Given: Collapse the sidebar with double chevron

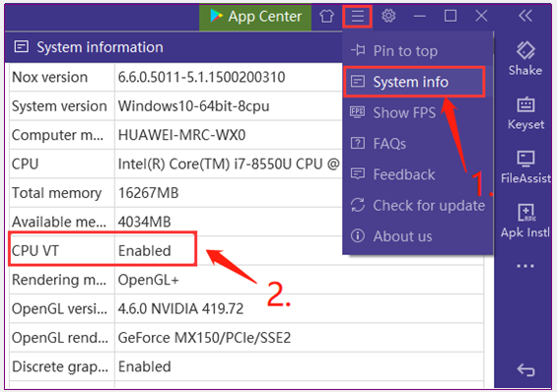Looking at the screenshot, I should 525,16.
